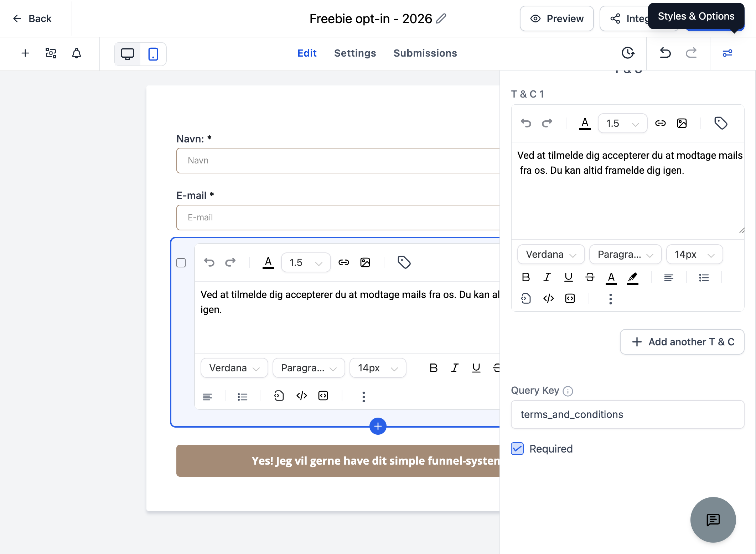This screenshot has height=554, width=756.
Task: Redo change in top toolbar
Action: point(691,53)
